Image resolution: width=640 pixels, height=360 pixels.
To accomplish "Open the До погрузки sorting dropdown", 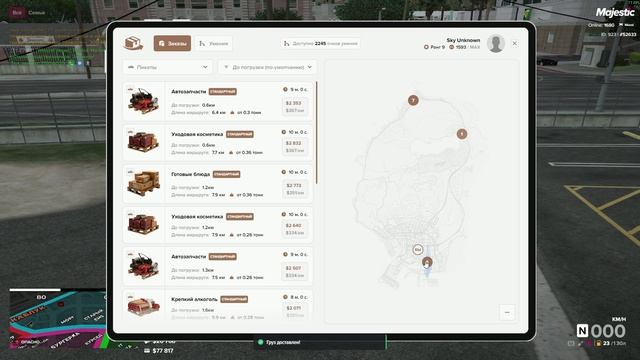I will (267, 67).
